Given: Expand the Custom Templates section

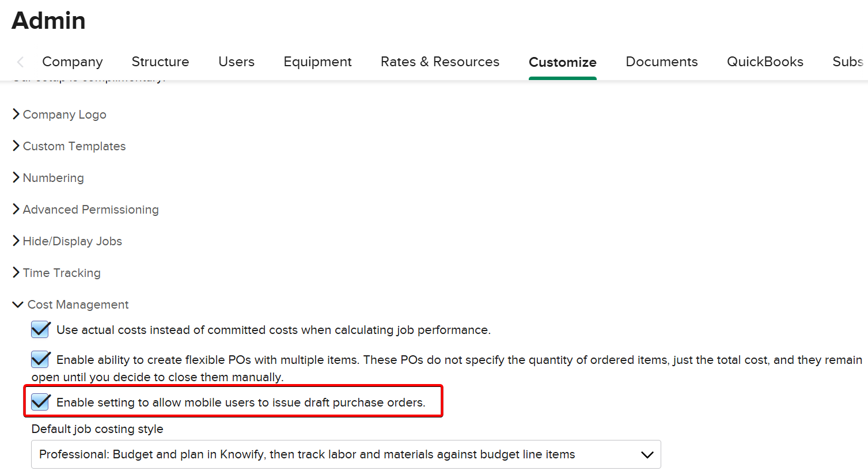Looking at the screenshot, I should point(74,146).
